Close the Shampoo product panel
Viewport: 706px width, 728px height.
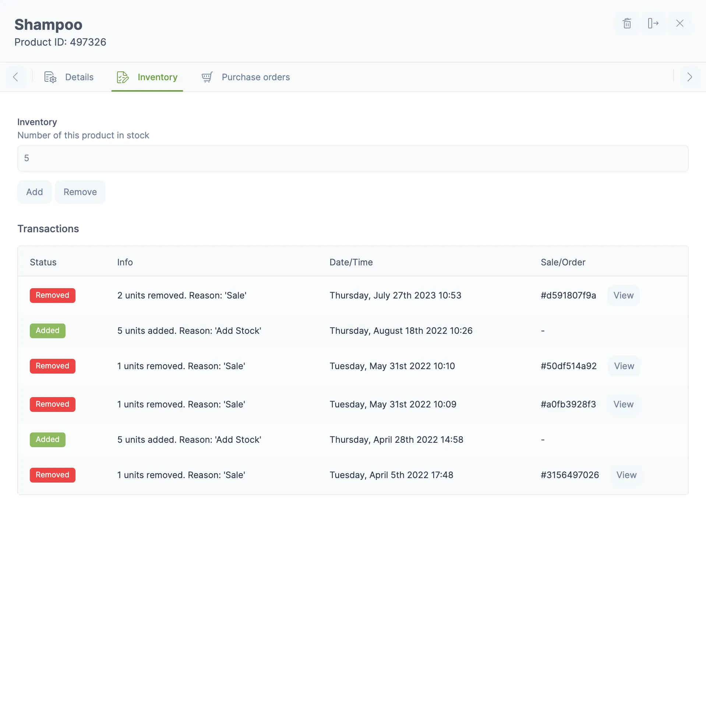[x=679, y=23]
